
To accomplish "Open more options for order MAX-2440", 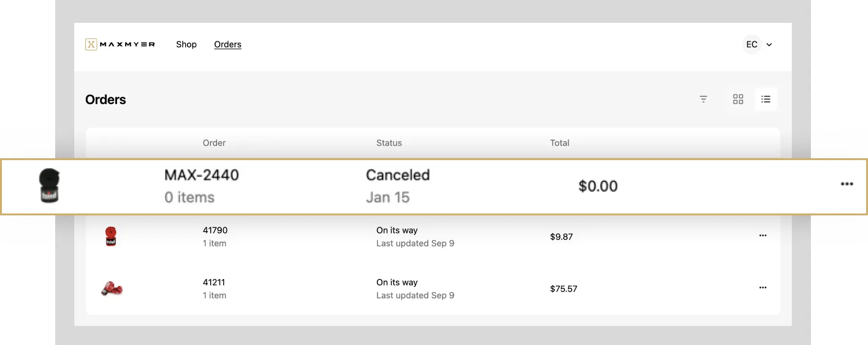I will point(847,184).
